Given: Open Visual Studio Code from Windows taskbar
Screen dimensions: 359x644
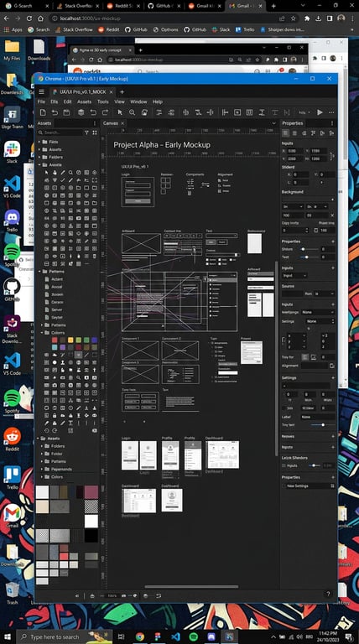Looking at the screenshot, I should pyautogui.click(x=175, y=636).
